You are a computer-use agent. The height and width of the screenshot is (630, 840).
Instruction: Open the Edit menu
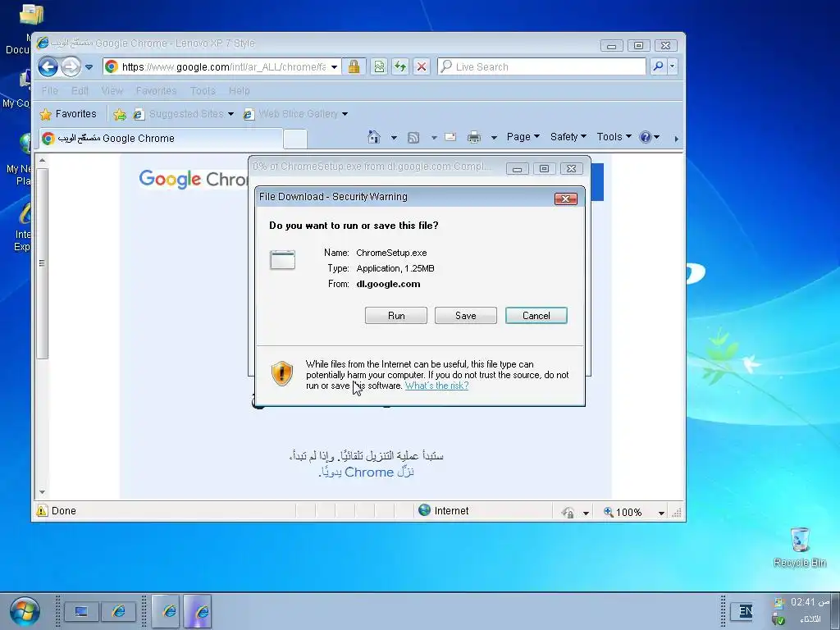click(x=80, y=90)
